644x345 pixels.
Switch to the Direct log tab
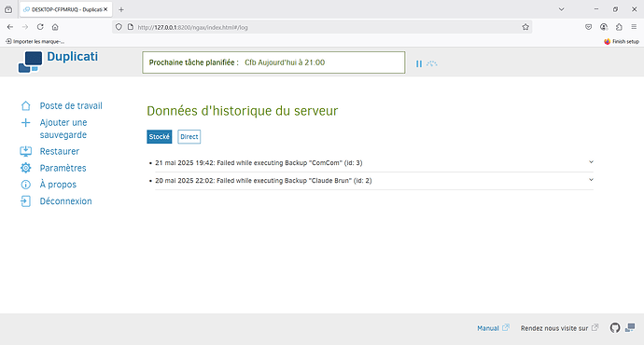189,137
